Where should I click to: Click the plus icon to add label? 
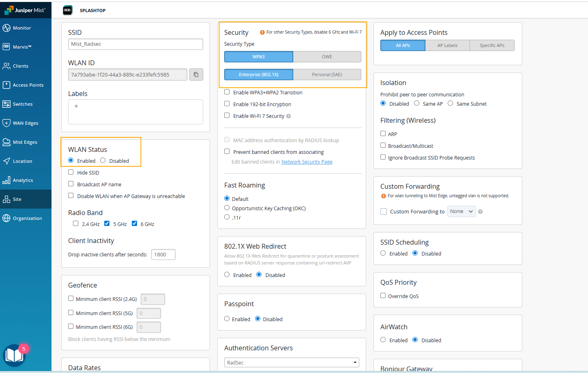pos(76,106)
